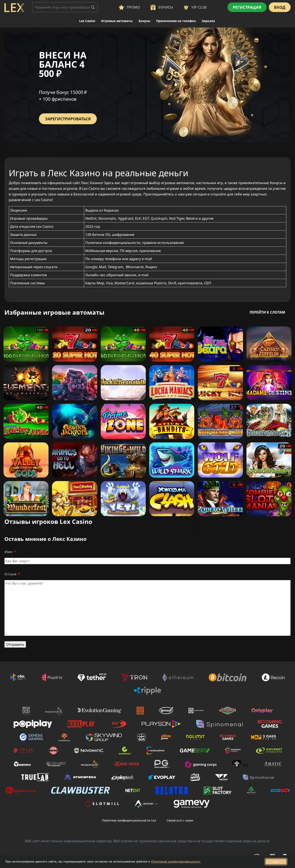Viewport: 295px width, 868px height.
Task: Open the Wolf Gold slot thumbnail
Action: 220,460
